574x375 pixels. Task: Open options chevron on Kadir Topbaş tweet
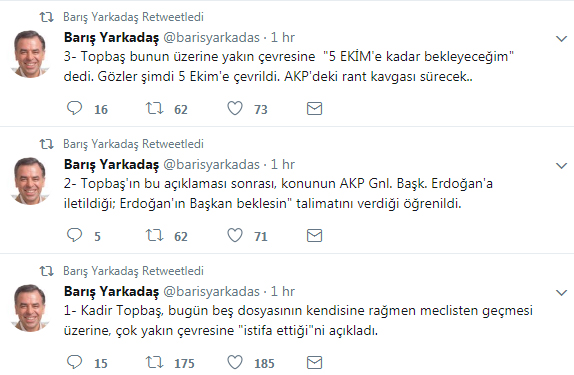[x=561, y=293]
